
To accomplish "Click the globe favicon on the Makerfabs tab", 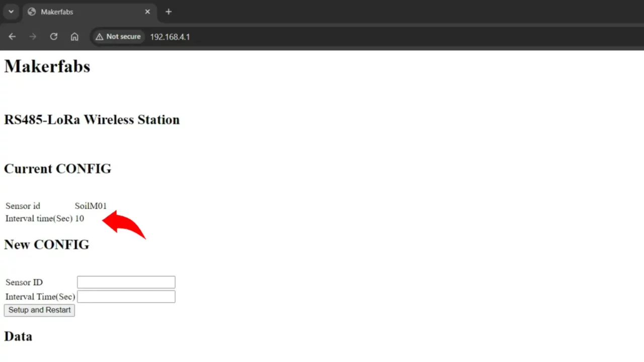I will [x=32, y=12].
